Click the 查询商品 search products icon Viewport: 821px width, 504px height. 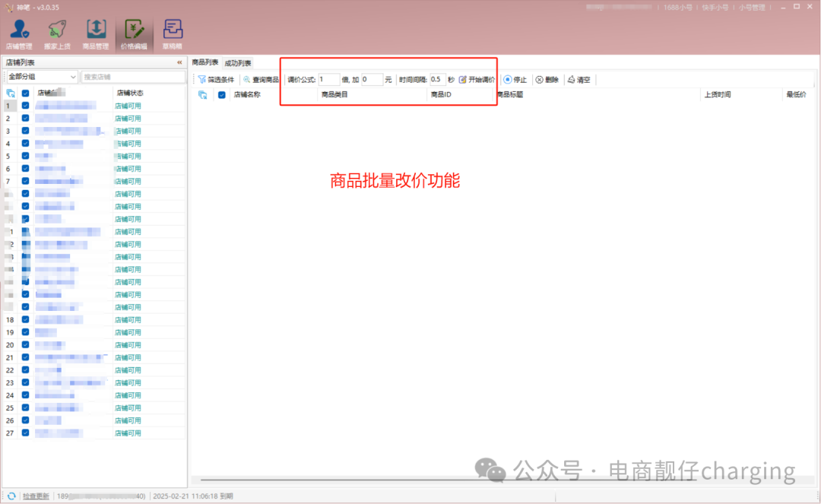click(x=246, y=78)
